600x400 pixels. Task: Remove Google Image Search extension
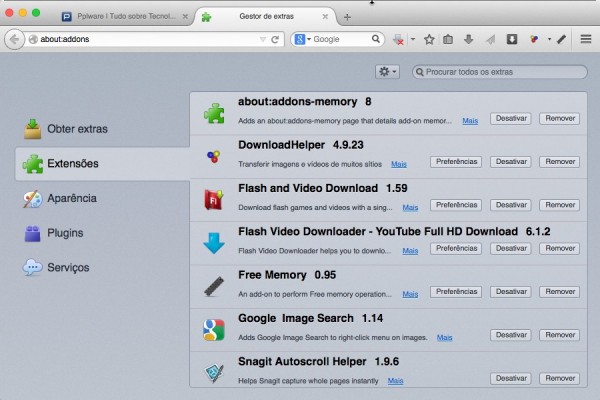pos(560,335)
